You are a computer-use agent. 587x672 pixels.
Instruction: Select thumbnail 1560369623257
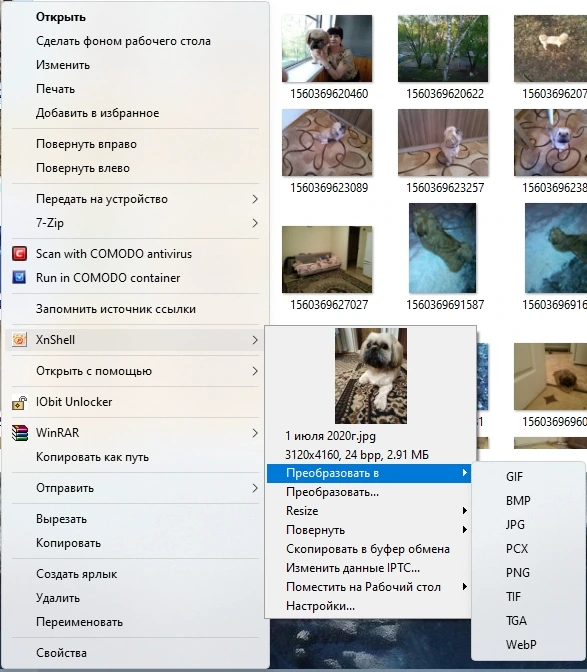point(443,142)
